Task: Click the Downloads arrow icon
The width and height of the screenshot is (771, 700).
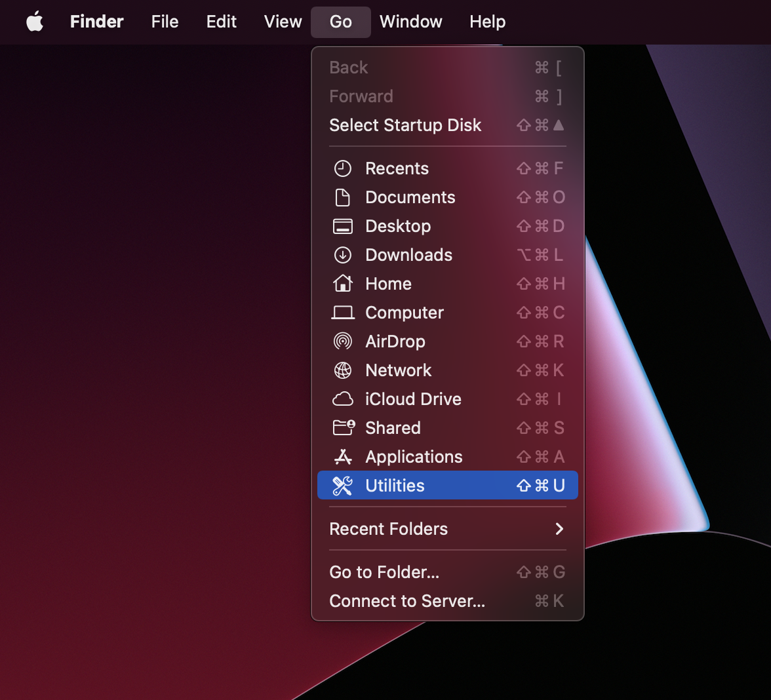Action: pyautogui.click(x=343, y=255)
